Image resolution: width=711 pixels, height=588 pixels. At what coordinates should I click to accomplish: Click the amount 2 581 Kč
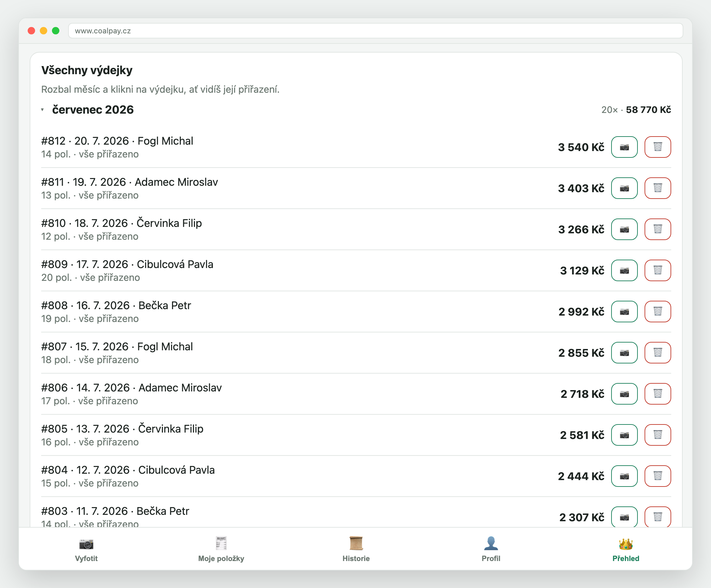582,435
